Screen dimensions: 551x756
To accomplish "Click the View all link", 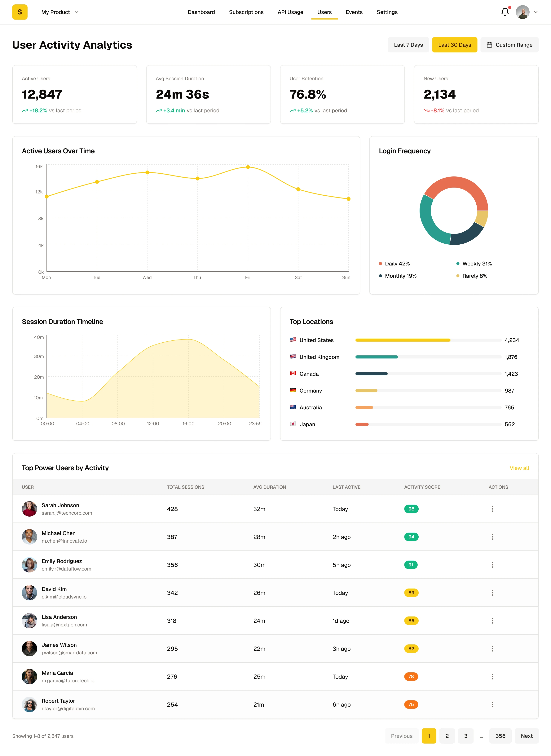I will tap(519, 468).
